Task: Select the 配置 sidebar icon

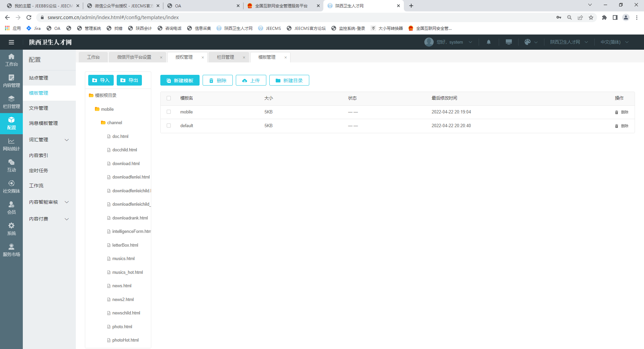Action: [11, 123]
